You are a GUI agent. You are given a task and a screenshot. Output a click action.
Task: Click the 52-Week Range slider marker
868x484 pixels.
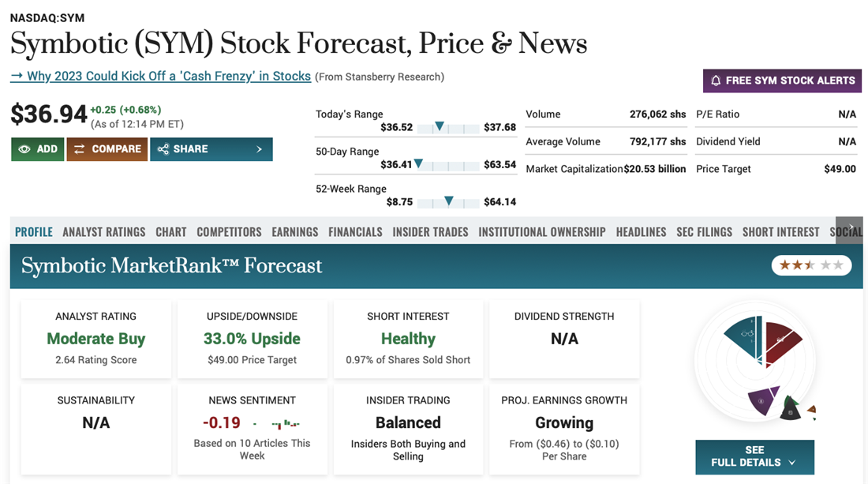448,201
